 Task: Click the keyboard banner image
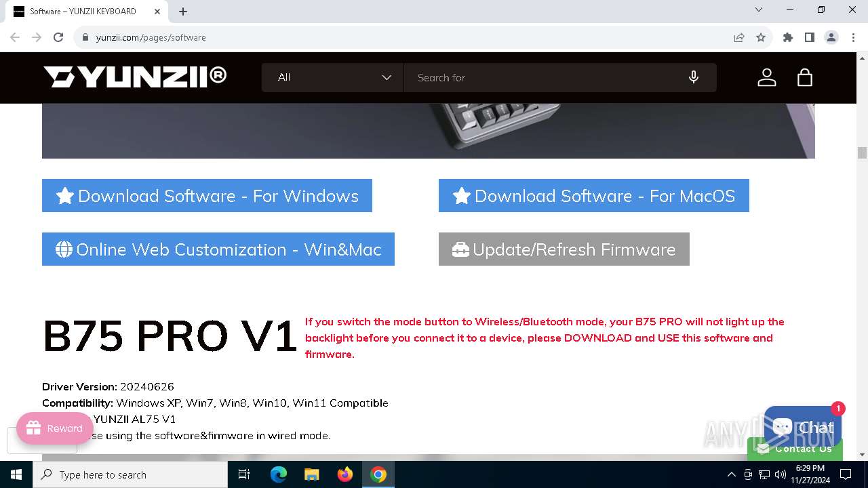(x=429, y=131)
